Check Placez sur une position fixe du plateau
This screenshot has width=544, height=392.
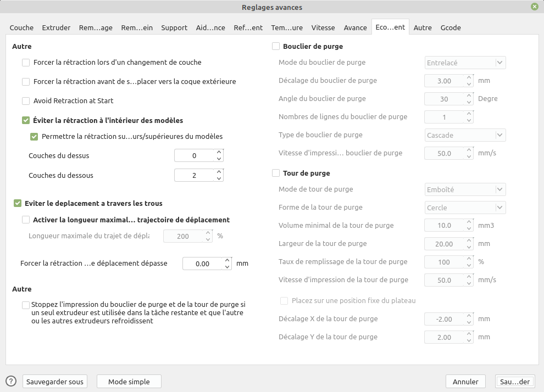click(x=284, y=301)
